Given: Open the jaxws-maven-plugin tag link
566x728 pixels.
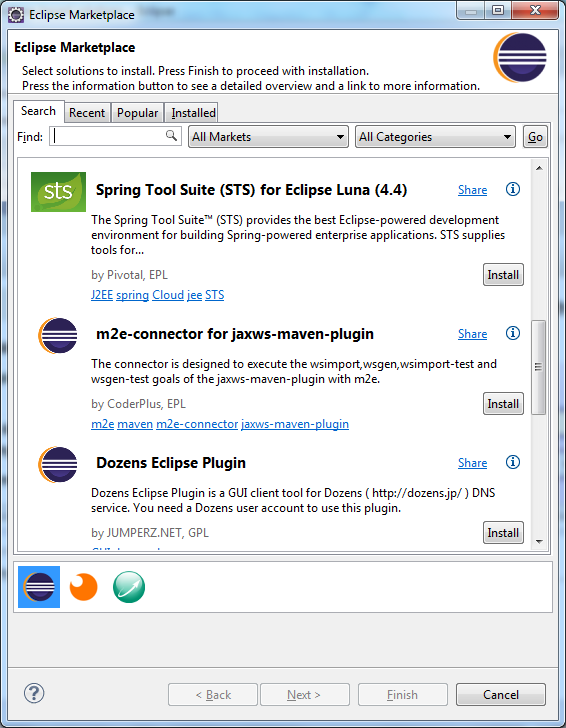Looking at the screenshot, I should [295, 424].
